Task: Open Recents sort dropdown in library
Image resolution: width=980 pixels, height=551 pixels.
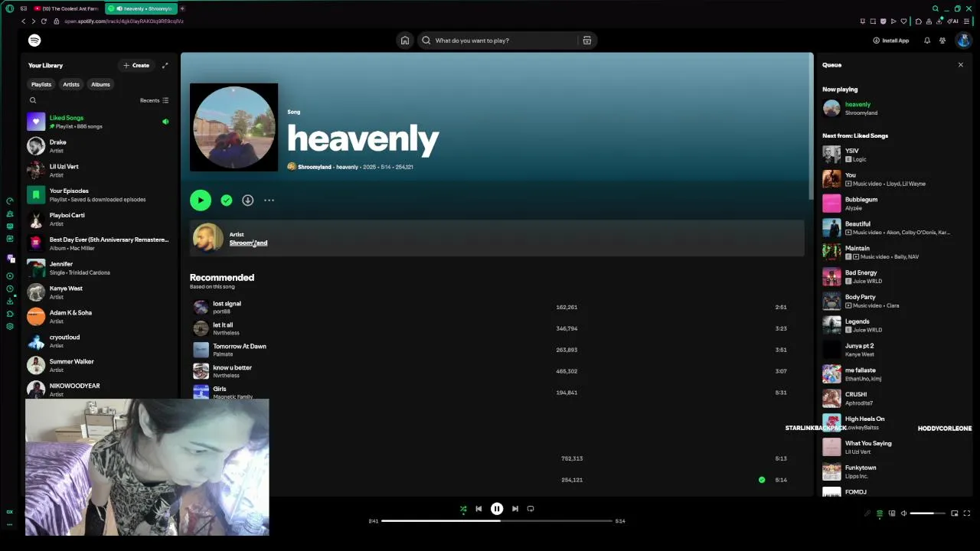Action: click(x=154, y=100)
